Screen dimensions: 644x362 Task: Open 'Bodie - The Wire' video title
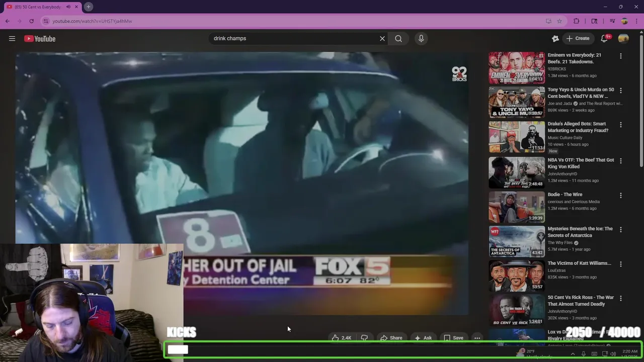click(x=565, y=195)
